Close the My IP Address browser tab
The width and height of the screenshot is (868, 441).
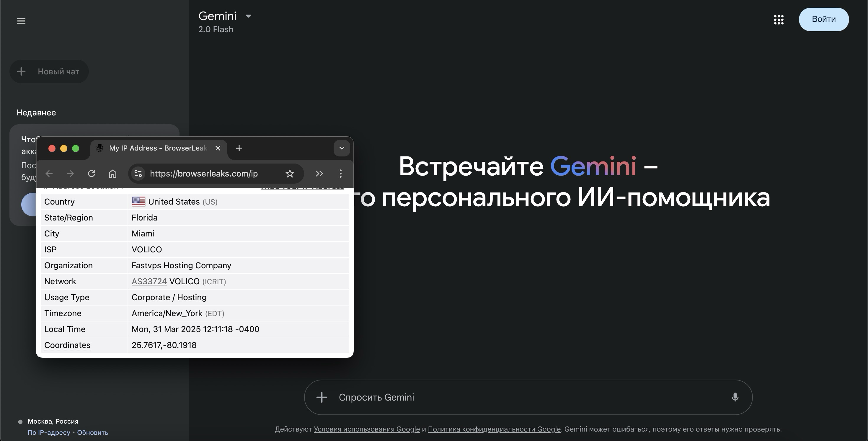218,148
